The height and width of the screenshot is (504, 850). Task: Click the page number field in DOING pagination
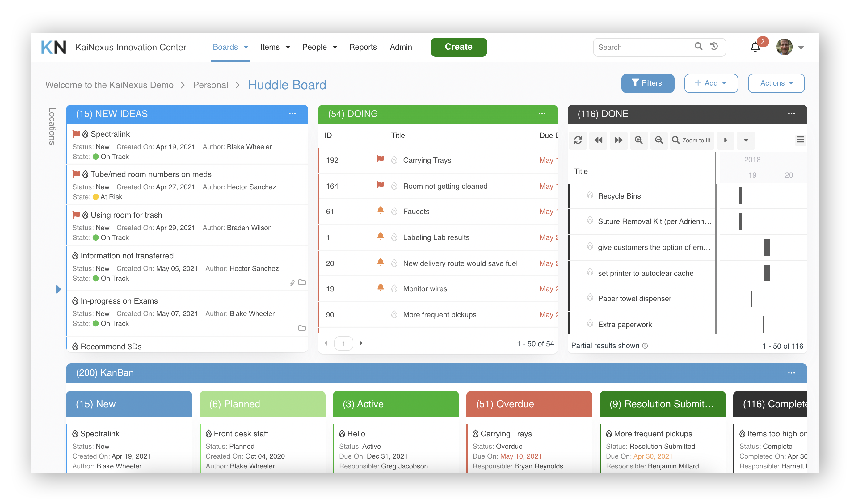[344, 343]
